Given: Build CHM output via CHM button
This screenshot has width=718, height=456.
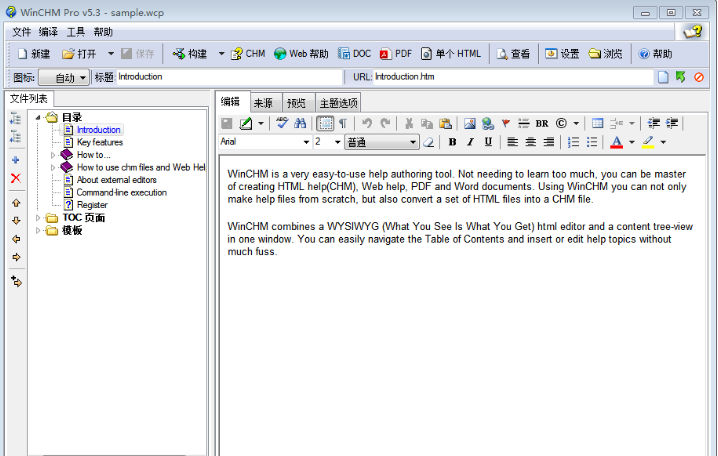Looking at the screenshot, I should (248, 54).
